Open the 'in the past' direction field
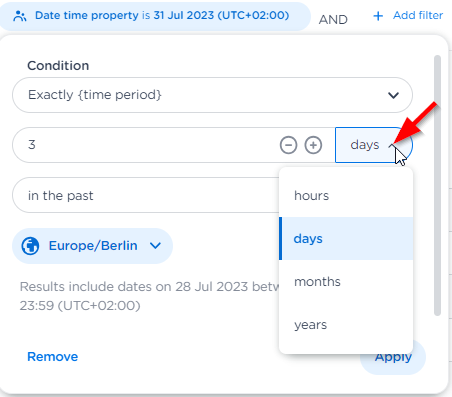 [146, 195]
